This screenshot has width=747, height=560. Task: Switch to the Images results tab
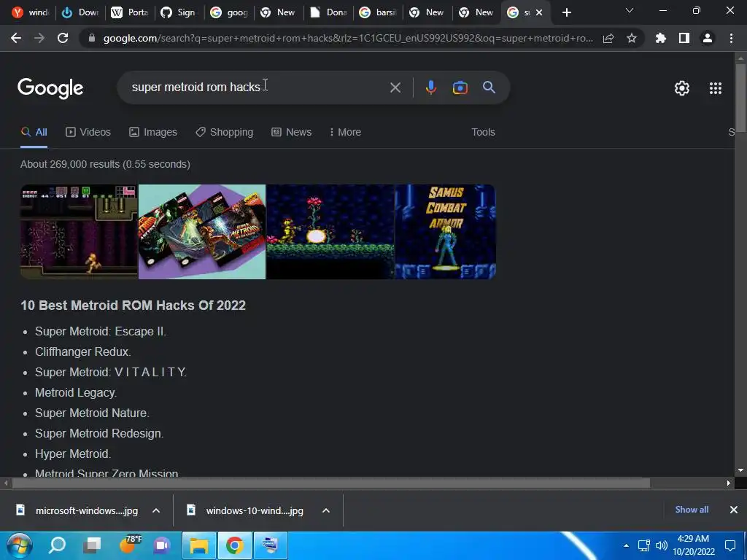153,132
